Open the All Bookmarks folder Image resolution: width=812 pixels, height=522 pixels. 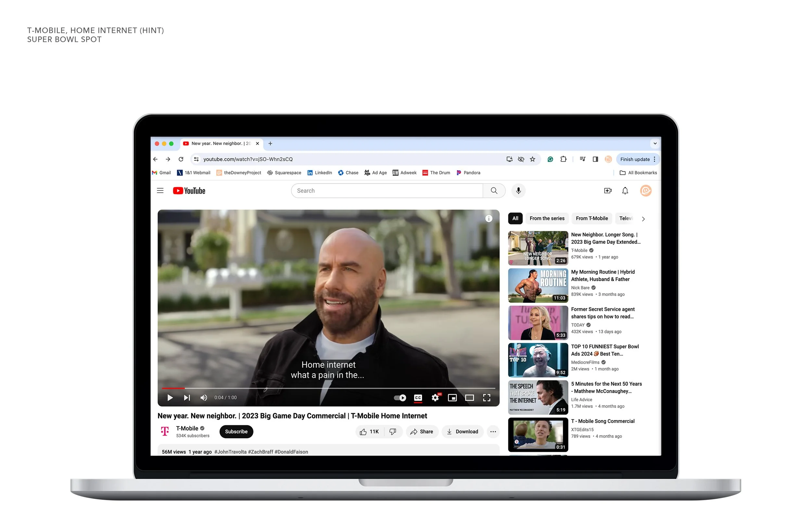coord(638,172)
